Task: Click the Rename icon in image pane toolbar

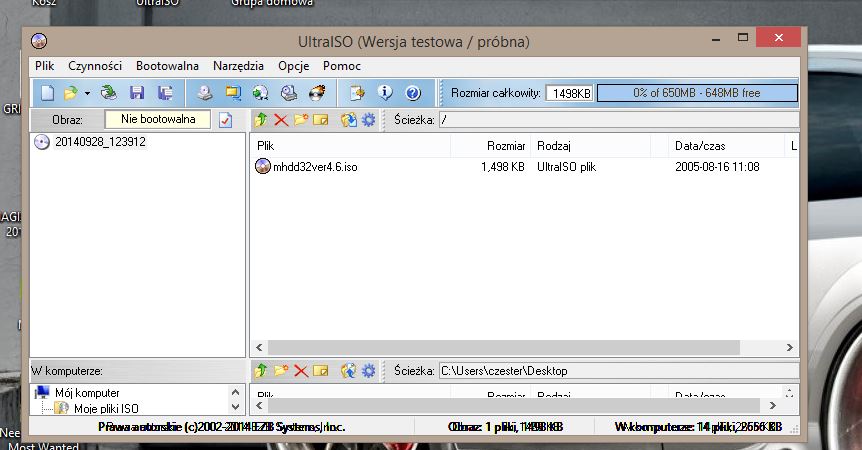Action: 321,120
